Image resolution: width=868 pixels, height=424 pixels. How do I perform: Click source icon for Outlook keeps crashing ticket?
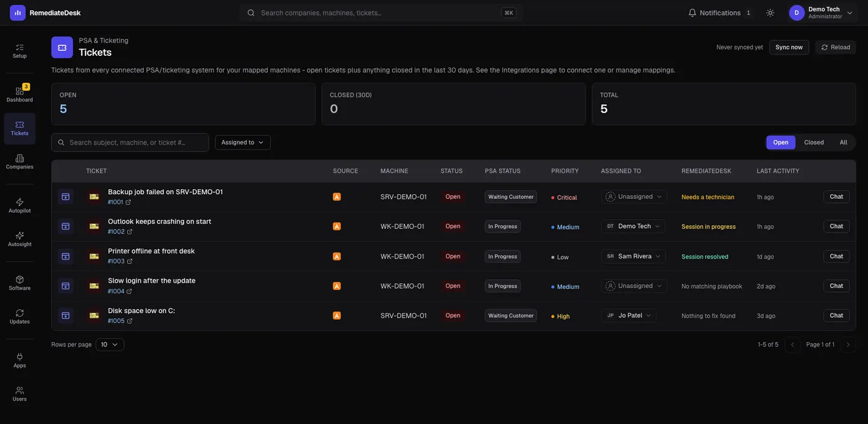click(337, 226)
